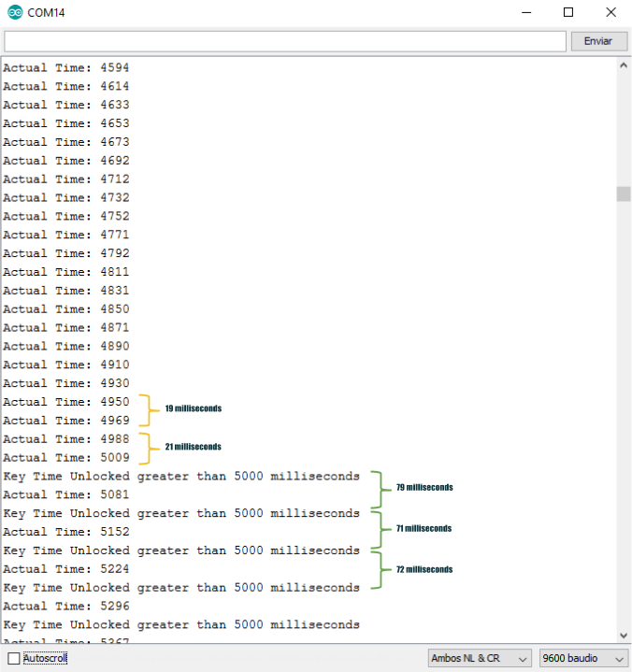Click the Key Time Unlocked line above 'Actual Time: 5081'

[181, 477]
